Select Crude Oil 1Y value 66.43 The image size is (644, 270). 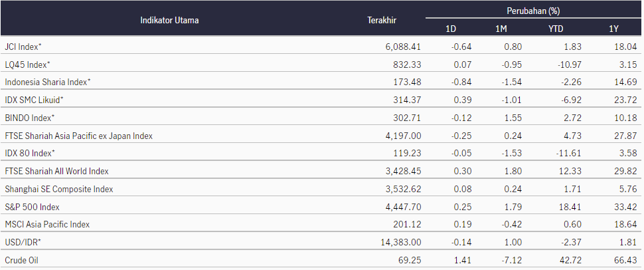(628, 261)
